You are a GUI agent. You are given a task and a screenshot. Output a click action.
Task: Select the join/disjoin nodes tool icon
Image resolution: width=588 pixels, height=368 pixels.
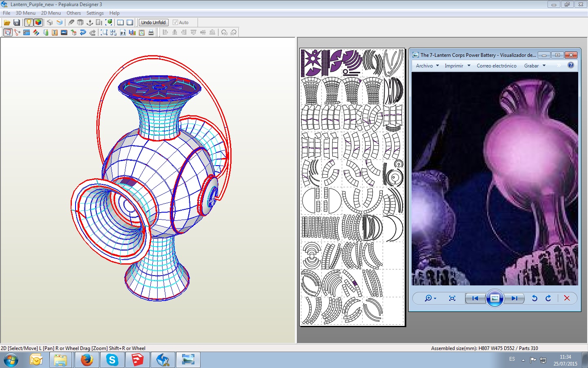coord(17,32)
